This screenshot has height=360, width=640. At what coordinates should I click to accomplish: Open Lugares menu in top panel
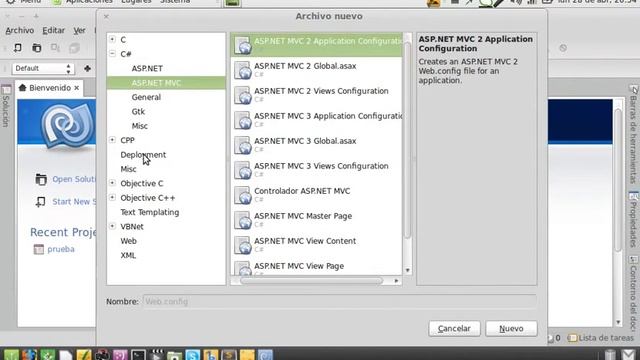(136, 2)
